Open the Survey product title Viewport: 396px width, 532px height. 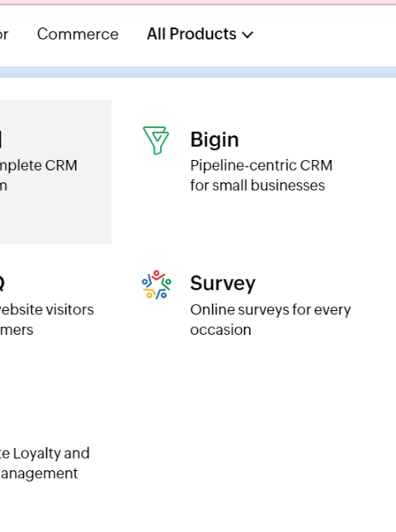coord(223,283)
